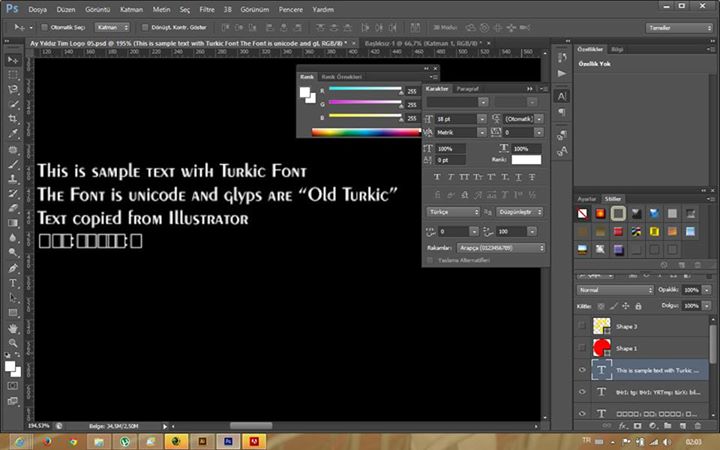Image resolution: width=720 pixels, height=450 pixels.
Task: Open the Normal blend mode dropdown
Action: pos(616,290)
